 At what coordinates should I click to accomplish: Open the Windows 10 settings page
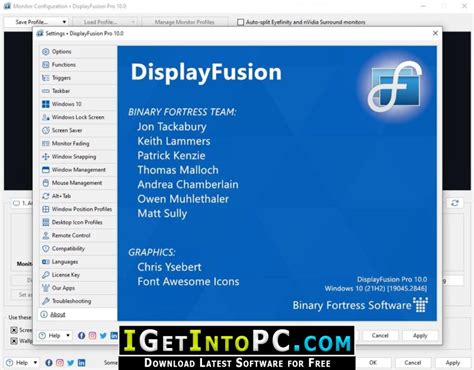pos(78,104)
